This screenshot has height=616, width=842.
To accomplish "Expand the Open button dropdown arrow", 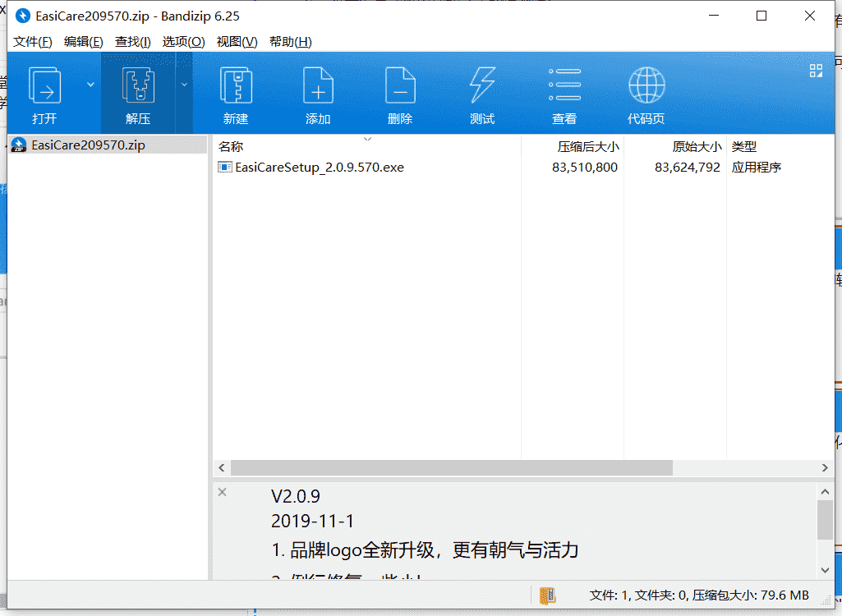I will click(x=90, y=85).
